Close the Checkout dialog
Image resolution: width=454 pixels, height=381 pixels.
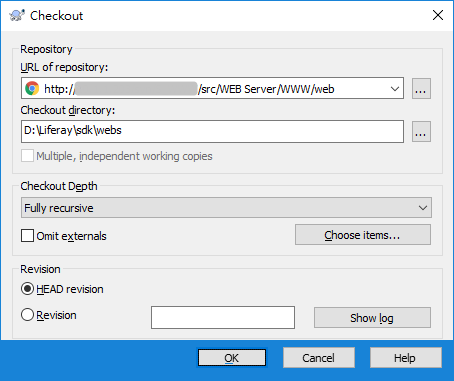tap(438, 15)
